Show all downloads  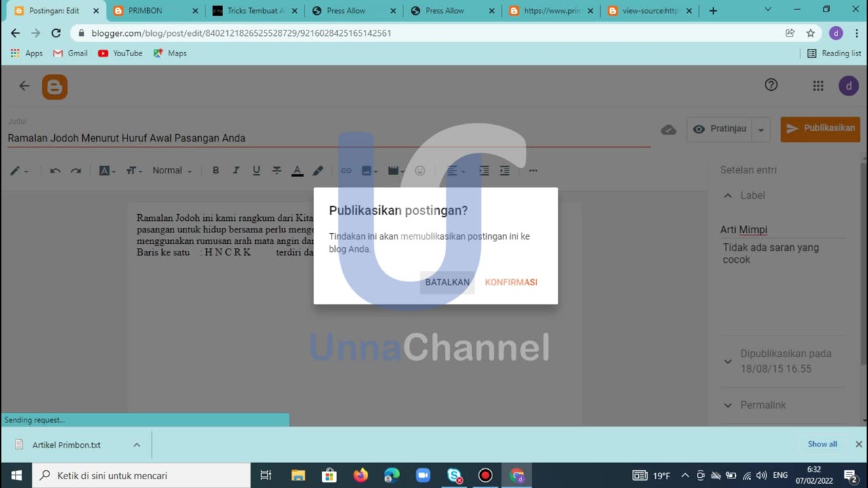(x=822, y=445)
